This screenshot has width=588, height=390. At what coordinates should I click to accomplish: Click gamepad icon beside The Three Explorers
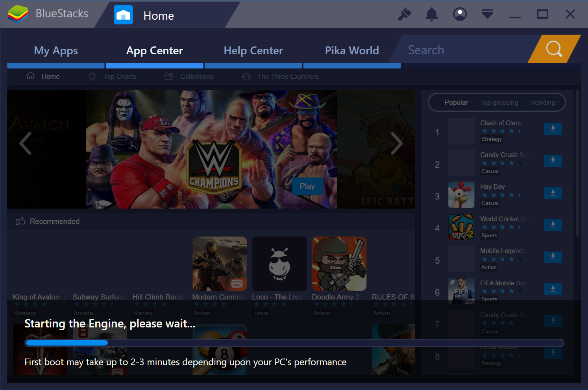(246, 76)
